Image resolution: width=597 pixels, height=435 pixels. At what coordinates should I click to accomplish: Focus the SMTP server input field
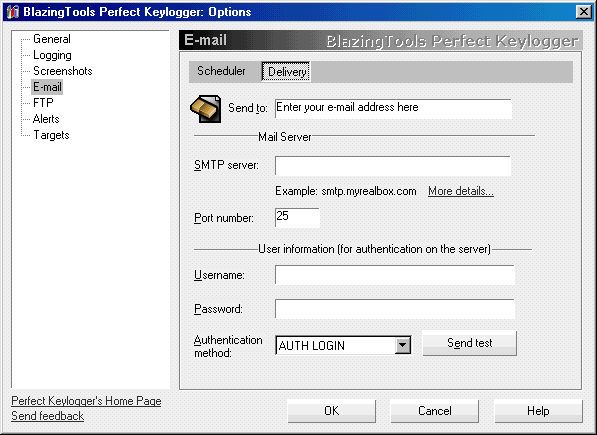[x=393, y=166]
